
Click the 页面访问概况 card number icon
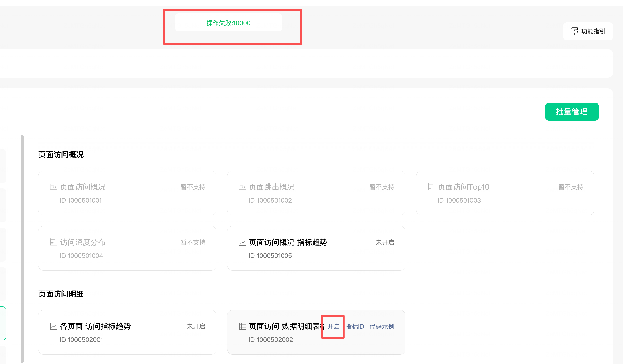pyautogui.click(x=53, y=187)
